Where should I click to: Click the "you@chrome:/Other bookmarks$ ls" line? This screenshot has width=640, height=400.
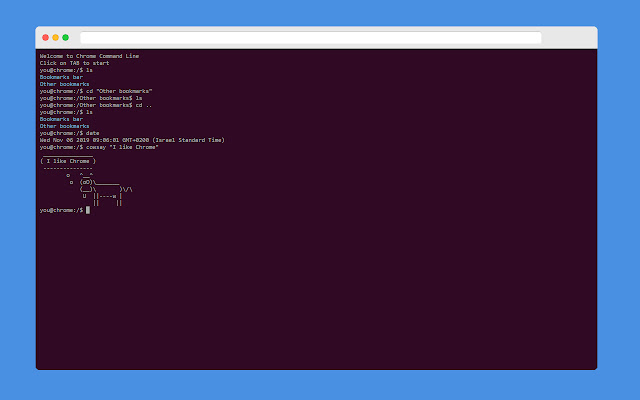pos(91,98)
